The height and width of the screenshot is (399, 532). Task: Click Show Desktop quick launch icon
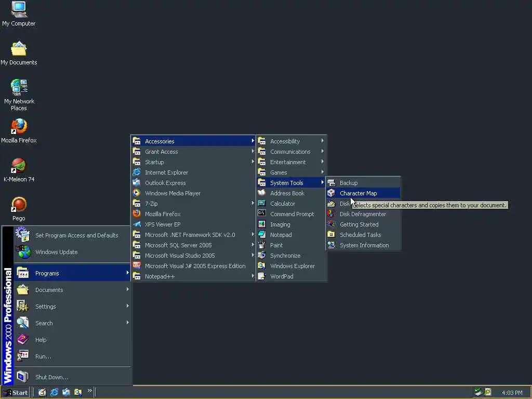[x=42, y=392]
